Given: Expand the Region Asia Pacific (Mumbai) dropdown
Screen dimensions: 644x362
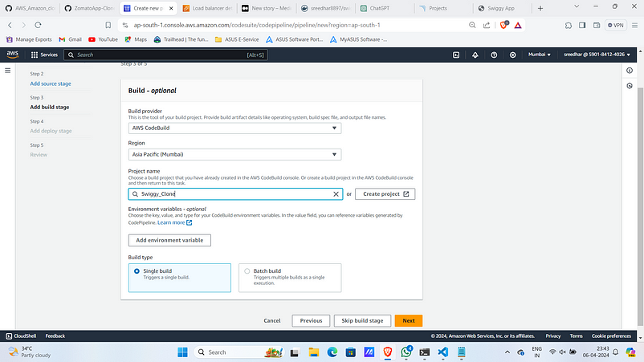Looking at the screenshot, I should 234,154.
